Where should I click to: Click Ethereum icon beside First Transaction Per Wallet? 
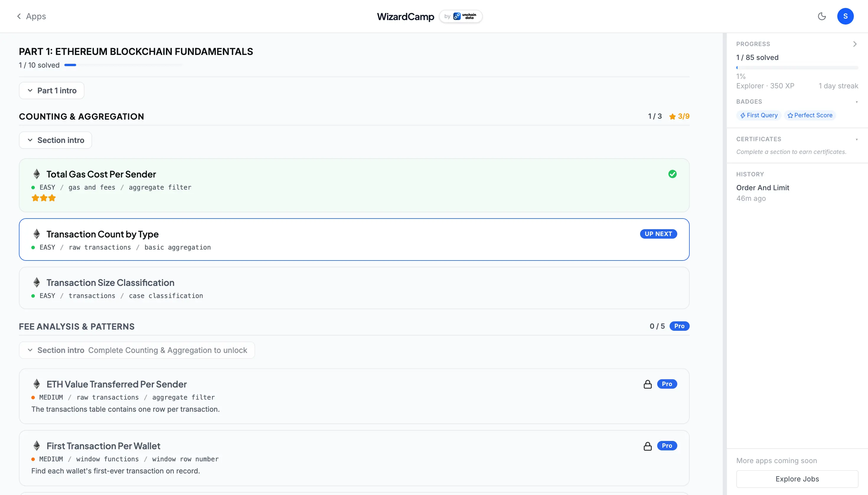point(37,446)
